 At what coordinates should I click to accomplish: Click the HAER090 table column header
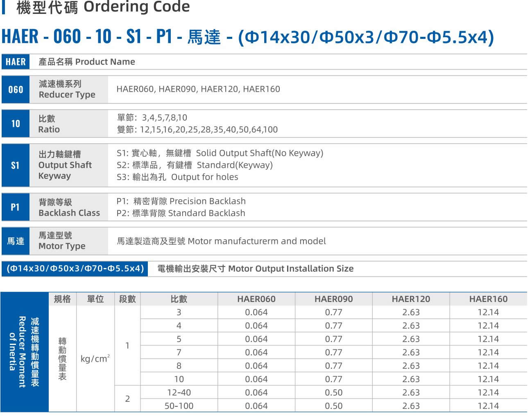click(x=334, y=299)
